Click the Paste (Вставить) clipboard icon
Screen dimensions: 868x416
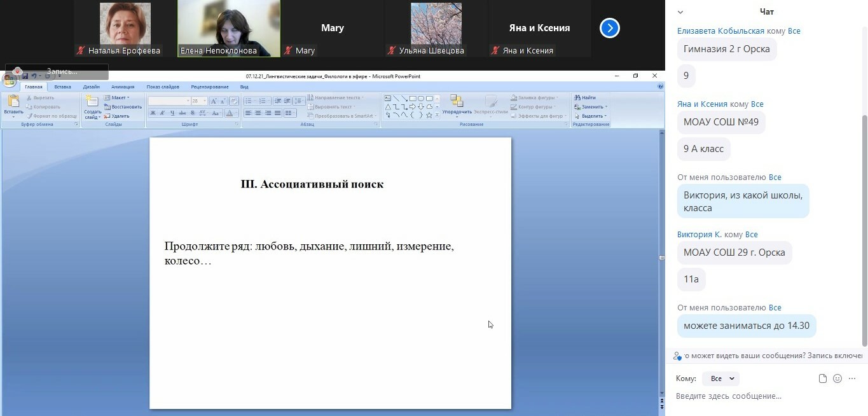(13, 102)
